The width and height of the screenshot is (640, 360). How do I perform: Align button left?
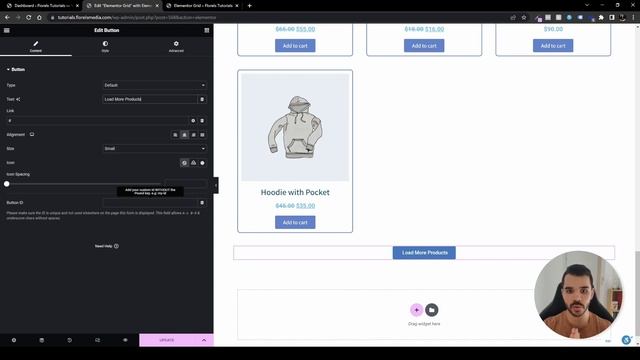tap(175, 135)
